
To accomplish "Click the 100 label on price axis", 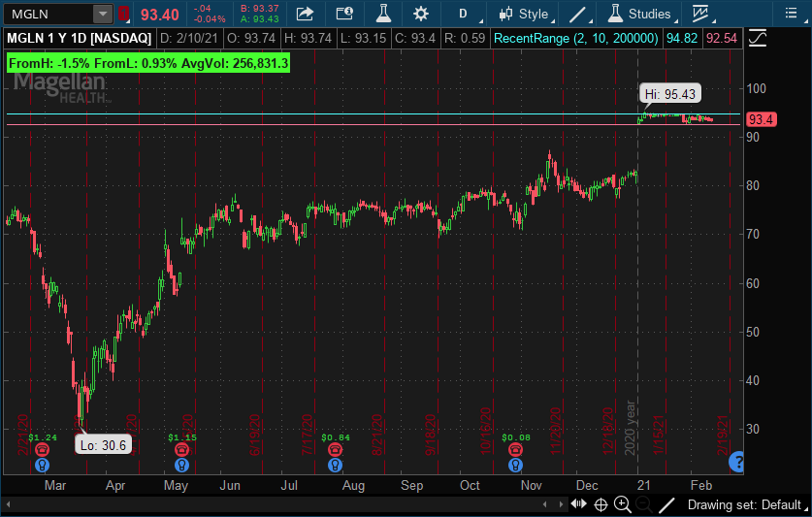I will pos(756,88).
